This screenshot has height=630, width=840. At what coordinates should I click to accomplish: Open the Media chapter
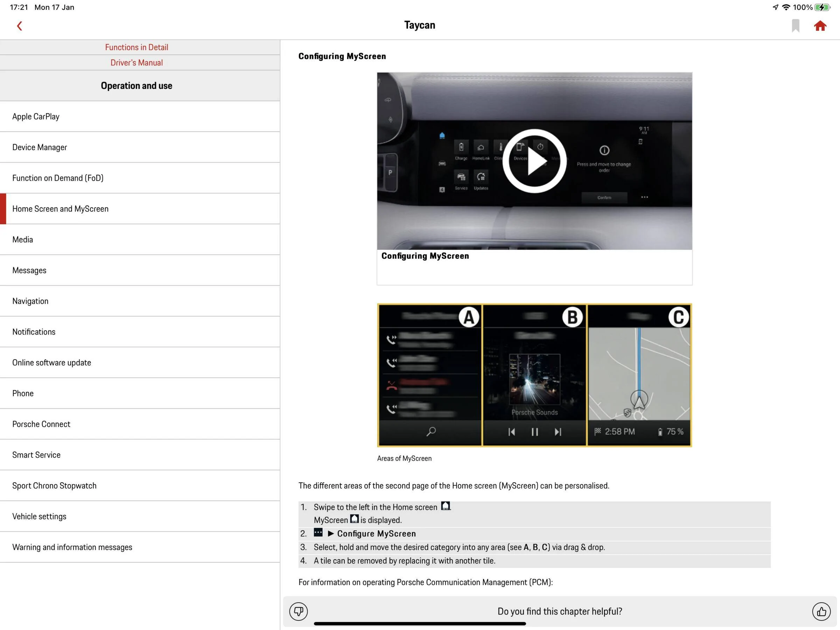coord(140,240)
